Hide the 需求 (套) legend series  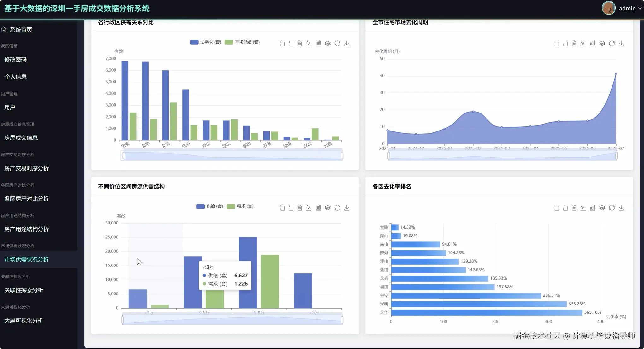coord(240,206)
